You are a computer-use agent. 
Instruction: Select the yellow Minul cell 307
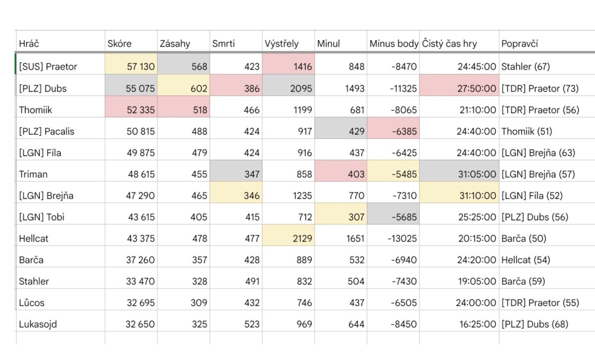point(341,217)
